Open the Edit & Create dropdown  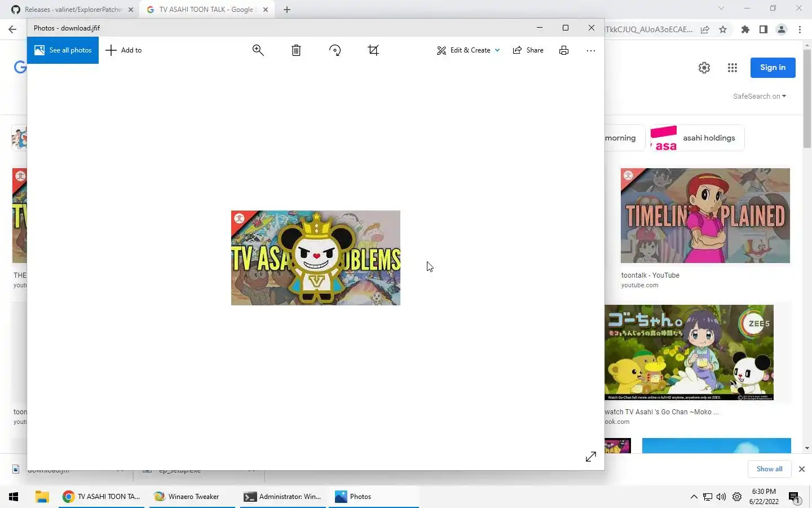(x=468, y=50)
